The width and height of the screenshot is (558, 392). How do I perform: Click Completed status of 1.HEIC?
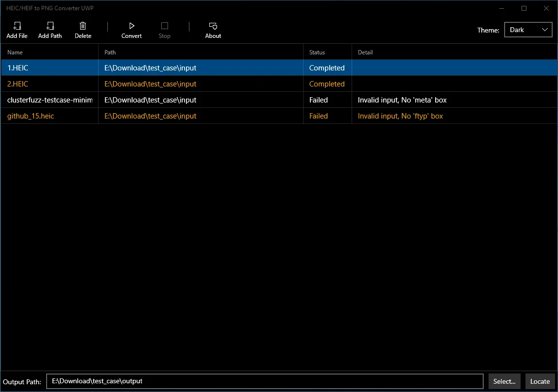327,68
